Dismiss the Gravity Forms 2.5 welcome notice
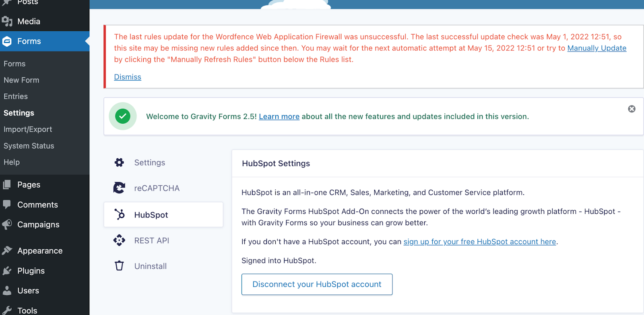 pyautogui.click(x=632, y=109)
